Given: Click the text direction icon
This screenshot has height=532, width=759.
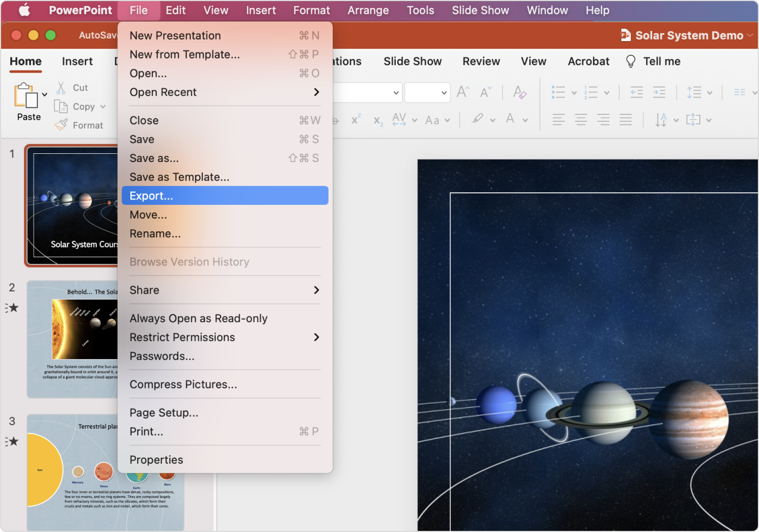Looking at the screenshot, I should [x=661, y=120].
